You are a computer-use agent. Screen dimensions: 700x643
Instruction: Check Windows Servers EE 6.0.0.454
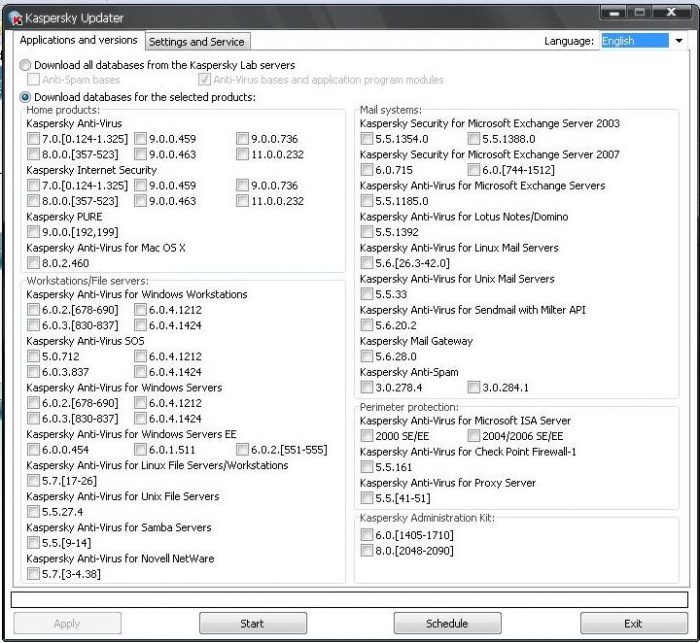coord(33,450)
